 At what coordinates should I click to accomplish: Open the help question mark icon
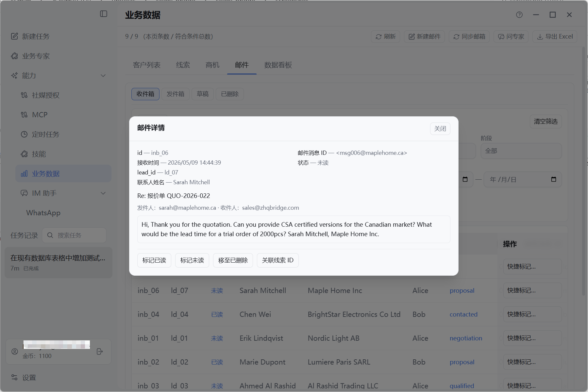point(519,15)
